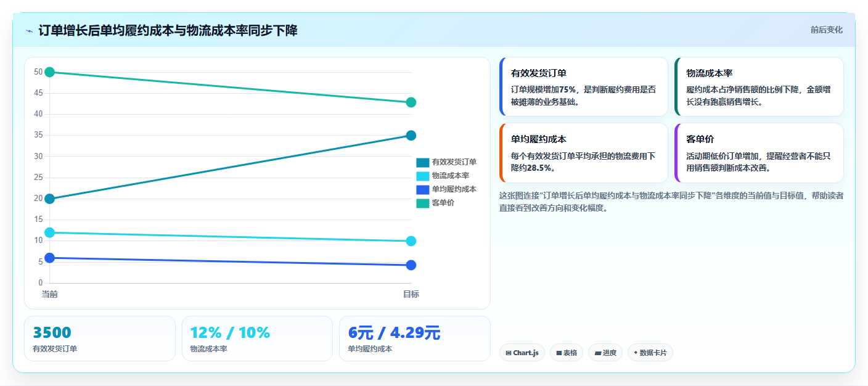Click 物流成本率 data point at 目标
Viewport: 868px width, 386px height.
(411, 241)
